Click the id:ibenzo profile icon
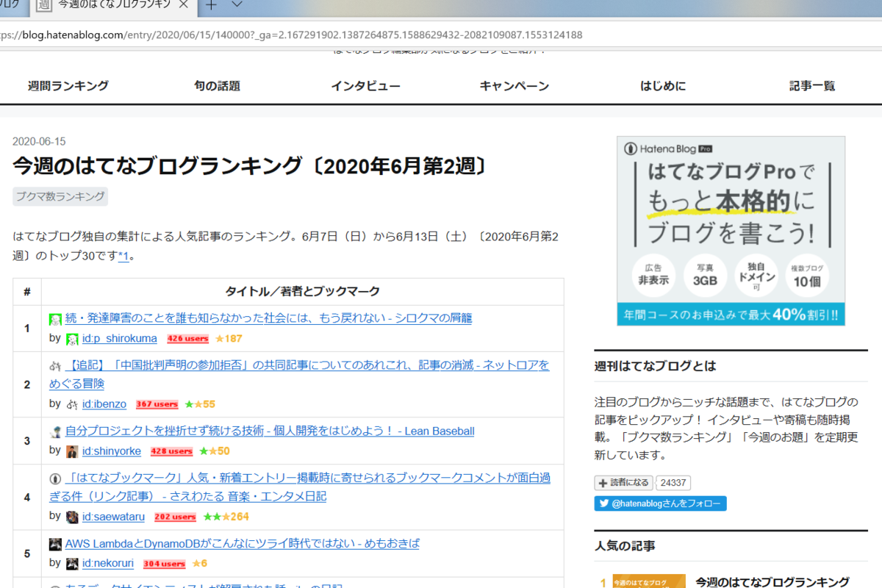The width and height of the screenshot is (882, 588). point(72,404)
